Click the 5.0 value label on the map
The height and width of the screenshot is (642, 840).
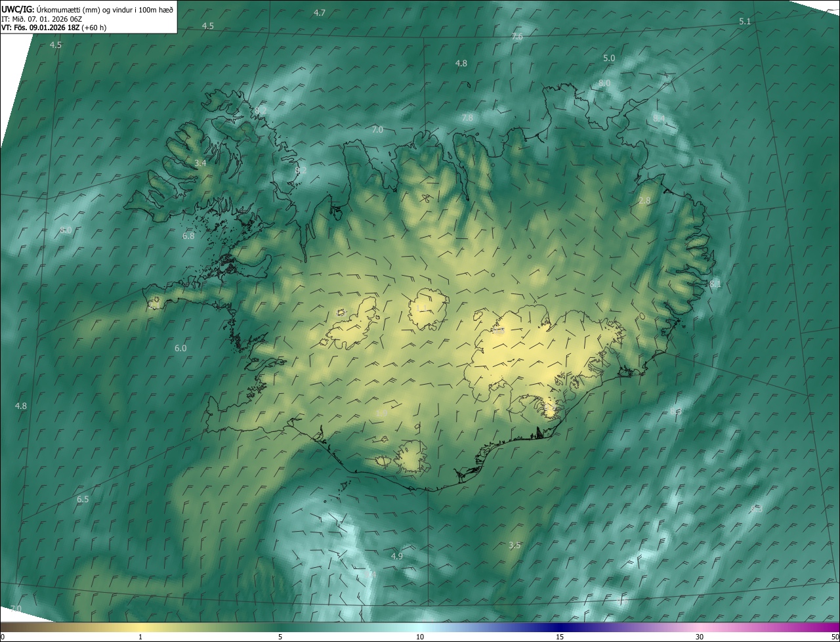(609, 58)
